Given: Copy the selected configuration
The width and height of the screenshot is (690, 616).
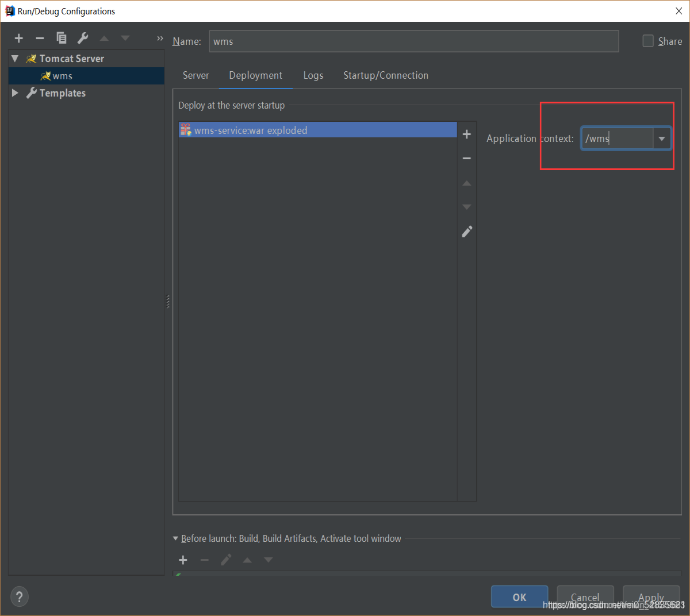Looking at the screenshot, I should (62, 38).
